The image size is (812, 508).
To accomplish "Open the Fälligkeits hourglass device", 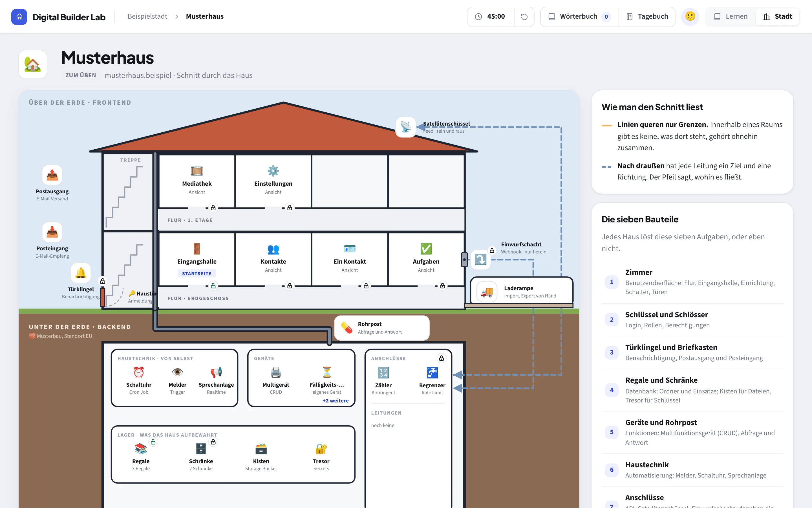I will 326,372.
